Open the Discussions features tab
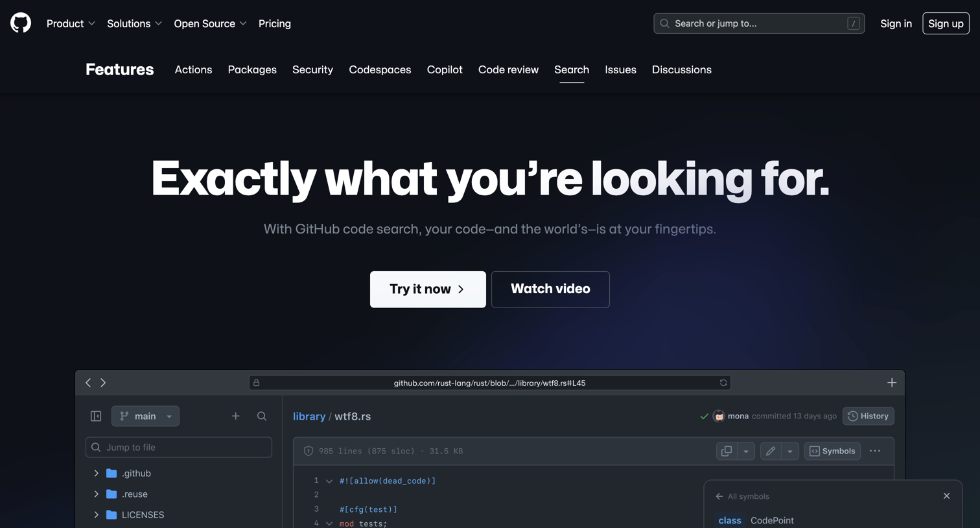Image resolution: width=980 pixels, height=528 pixels. (x=681, y=69)
